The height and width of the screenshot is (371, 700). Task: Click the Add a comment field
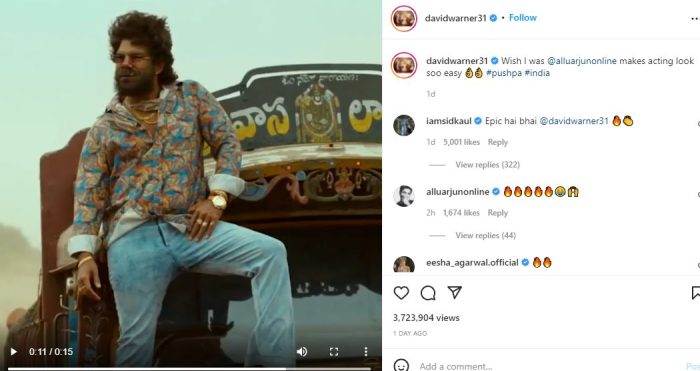click(x=549, y=366)
